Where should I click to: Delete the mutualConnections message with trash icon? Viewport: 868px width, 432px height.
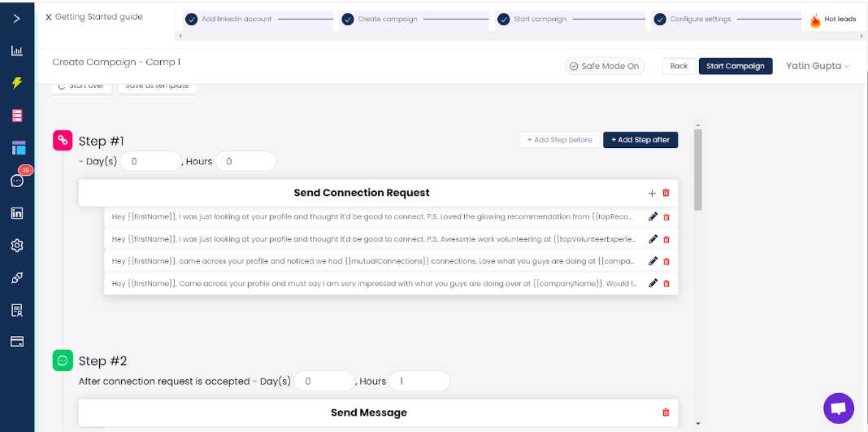coord(666,261)
